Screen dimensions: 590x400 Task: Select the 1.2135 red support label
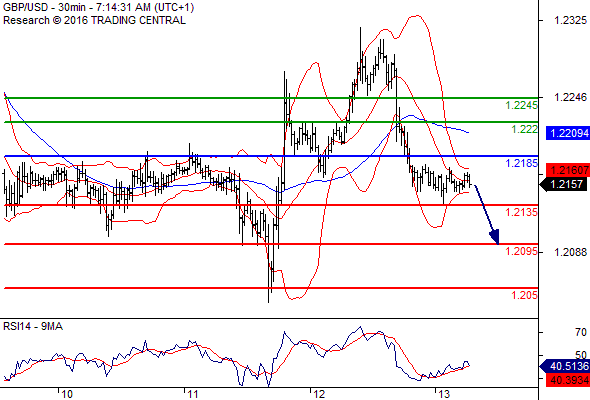pos(522,212)
